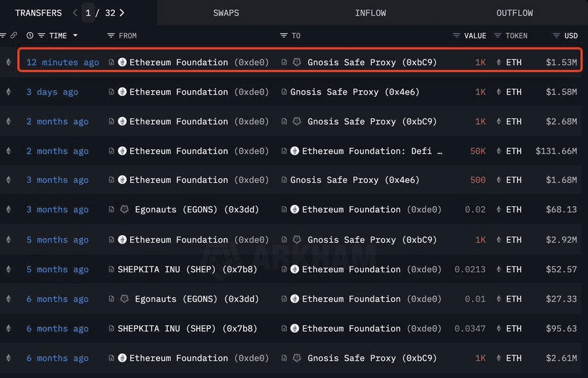Open the VALUE column filter
This screenshot has width=588, height=378.
pyautogui.click(x=456, y=35)
